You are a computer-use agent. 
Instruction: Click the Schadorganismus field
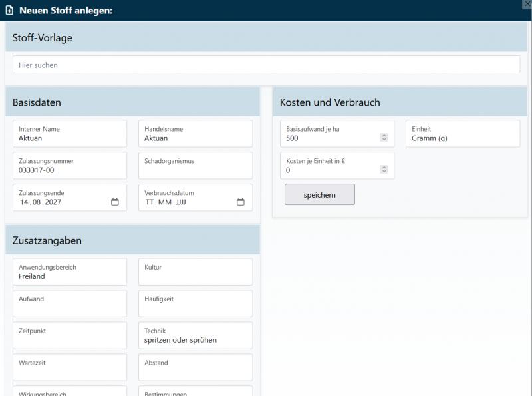pos(195,166)
